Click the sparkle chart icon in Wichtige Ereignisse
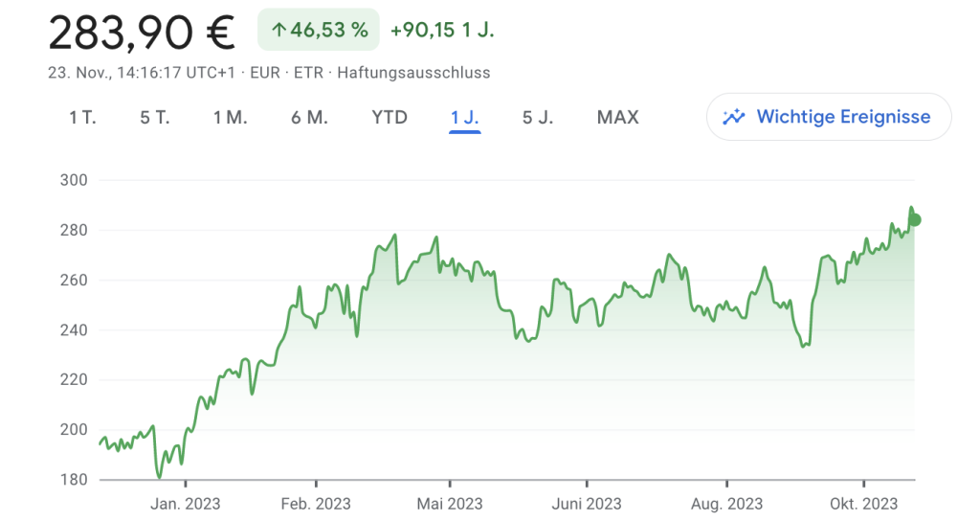Screen dimensions: 980x521 tap(734, 117)
